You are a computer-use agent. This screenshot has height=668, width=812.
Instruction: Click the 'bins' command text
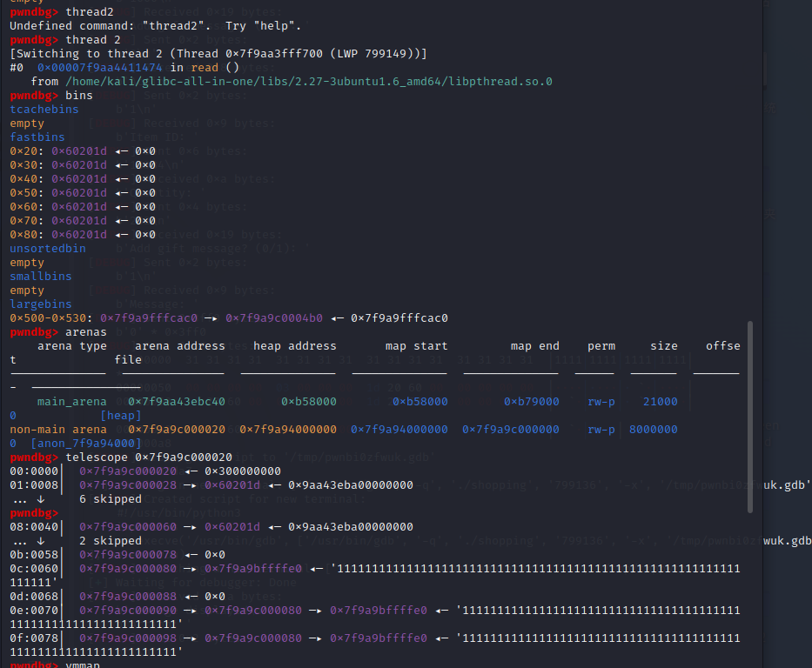[x=78, y=96]
